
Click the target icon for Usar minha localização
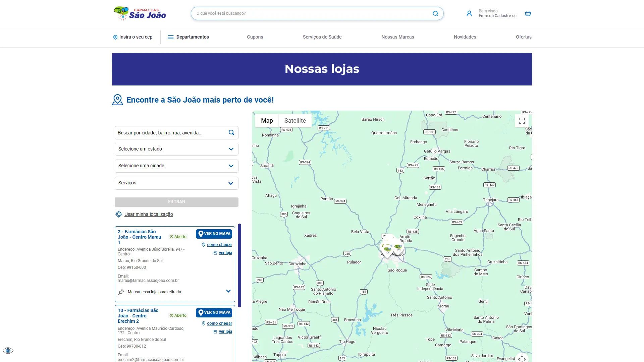[x=119, y=214]
